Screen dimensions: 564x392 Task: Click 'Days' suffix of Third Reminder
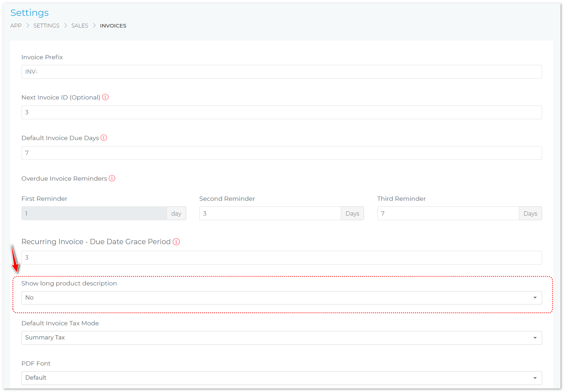click(530, 213)
